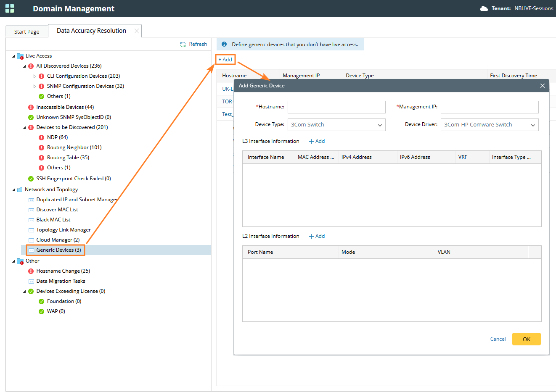Expand SNMP Configuration Devices node
556x392 pixels.
[x=34, y=86]
